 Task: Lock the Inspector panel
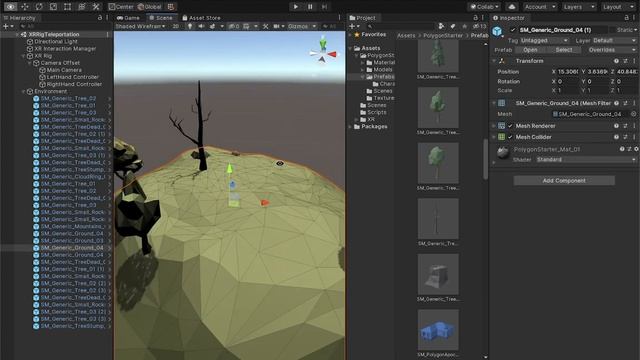tap(627, 18)
